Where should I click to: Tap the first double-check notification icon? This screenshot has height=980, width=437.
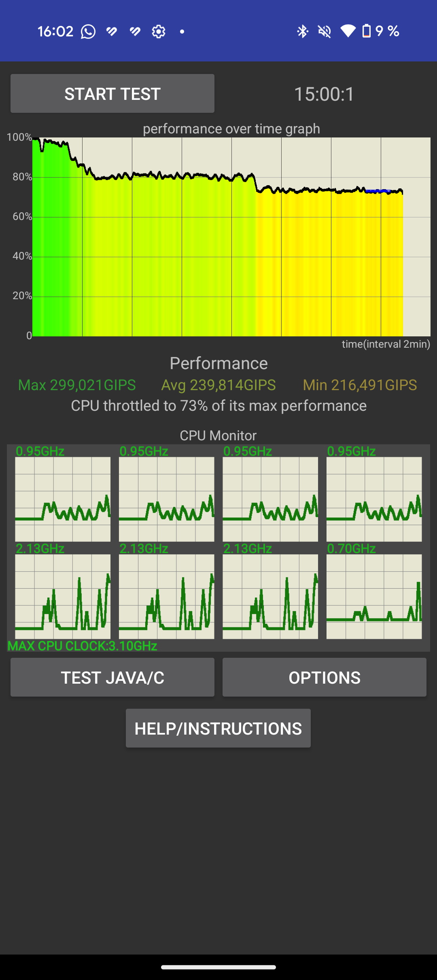112,31
